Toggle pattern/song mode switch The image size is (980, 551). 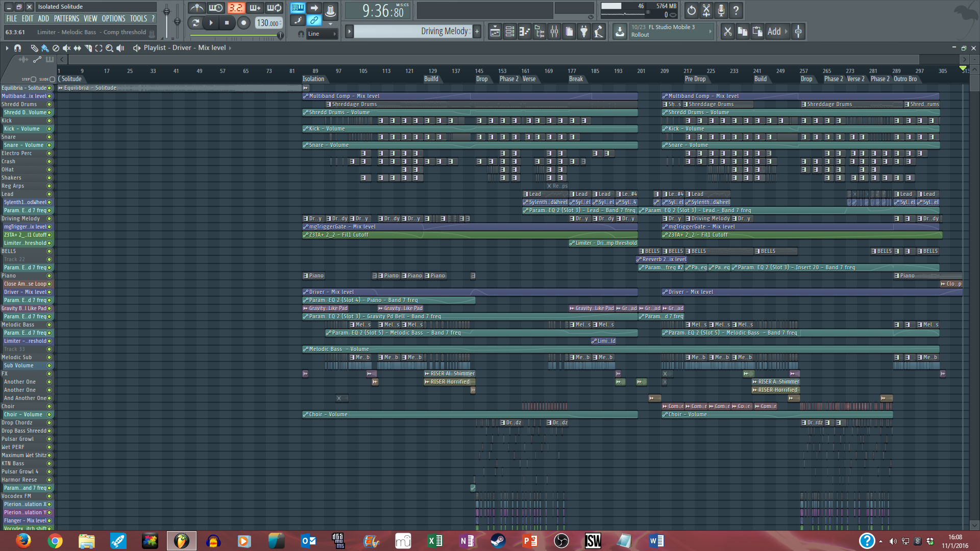195,22
